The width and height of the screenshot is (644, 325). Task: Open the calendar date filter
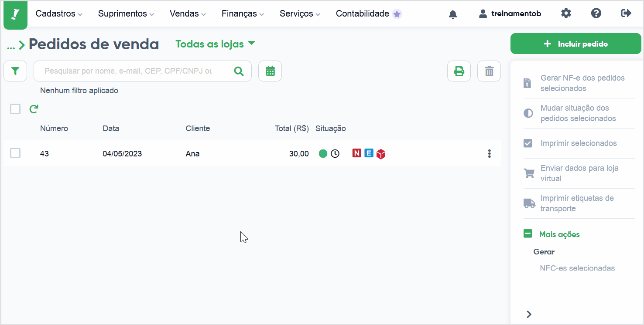click(270, 71)
